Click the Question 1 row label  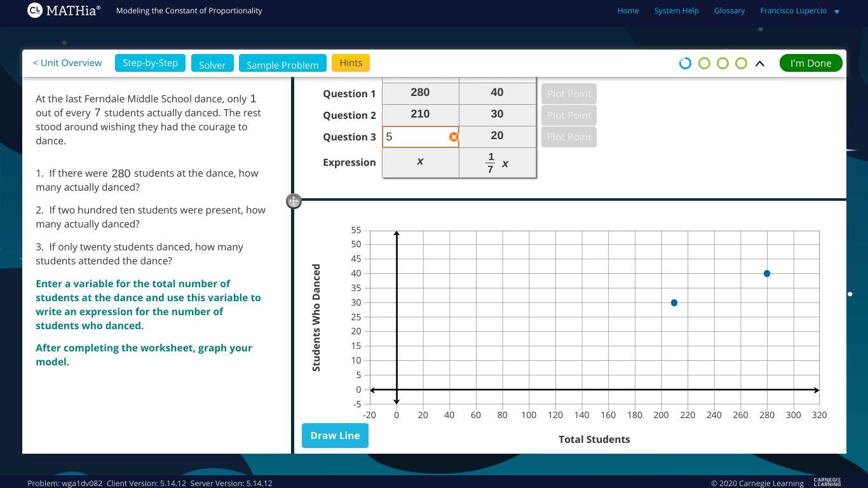[x=349, y=93]
